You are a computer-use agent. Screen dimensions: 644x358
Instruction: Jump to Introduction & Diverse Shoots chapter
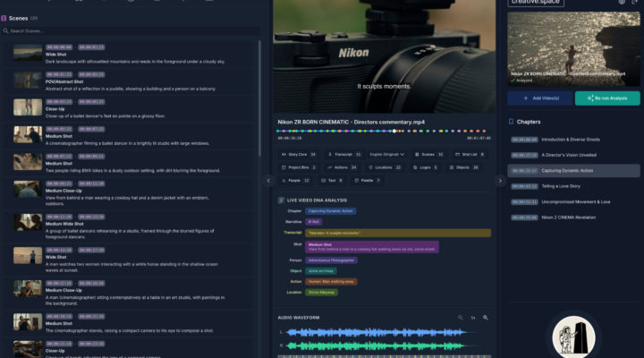pyautogui.click(x=573, y=140)
